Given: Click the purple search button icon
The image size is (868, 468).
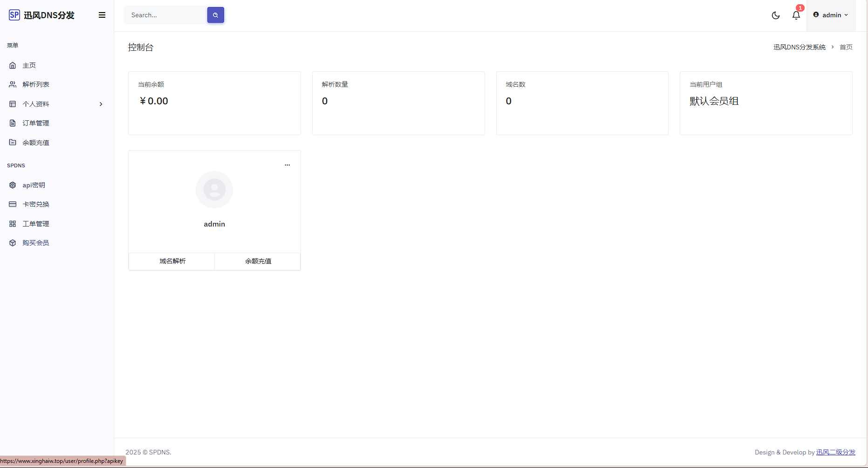Looking at the screenshot, I should click(216, 15).
